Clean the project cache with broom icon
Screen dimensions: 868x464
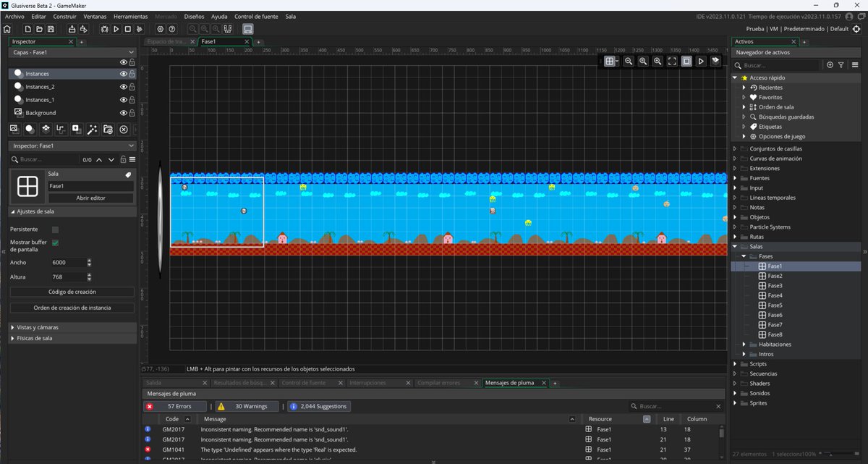click(x=139, y=29)
